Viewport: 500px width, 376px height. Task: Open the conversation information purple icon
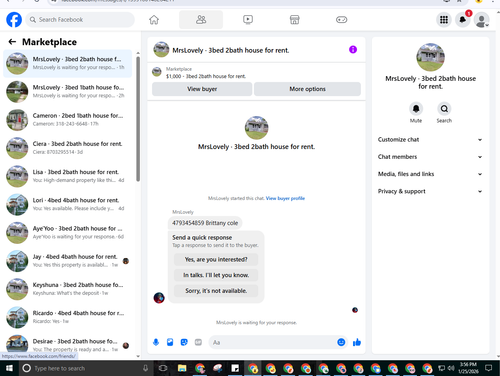point(353,50)
